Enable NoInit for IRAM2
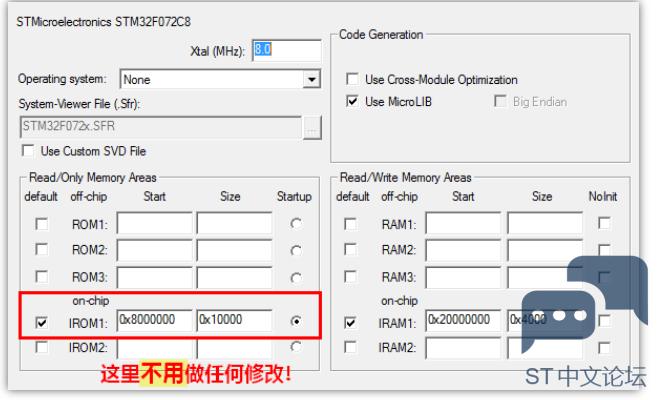 point(604,348)
